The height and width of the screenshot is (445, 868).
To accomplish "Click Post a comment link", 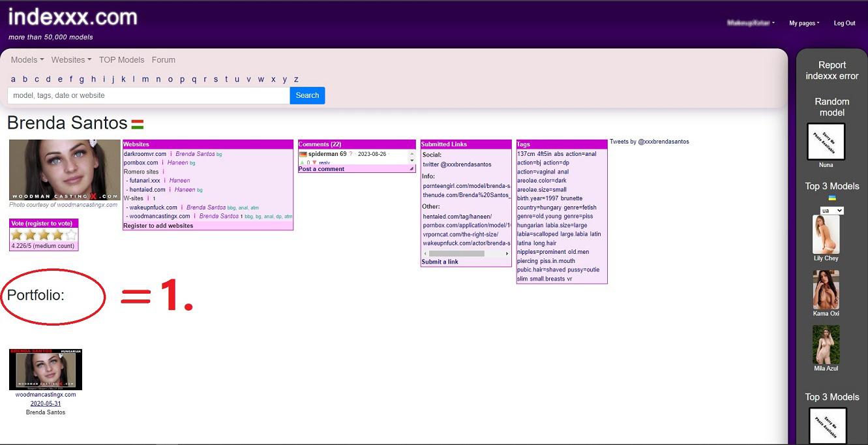I will pos(322,169).
